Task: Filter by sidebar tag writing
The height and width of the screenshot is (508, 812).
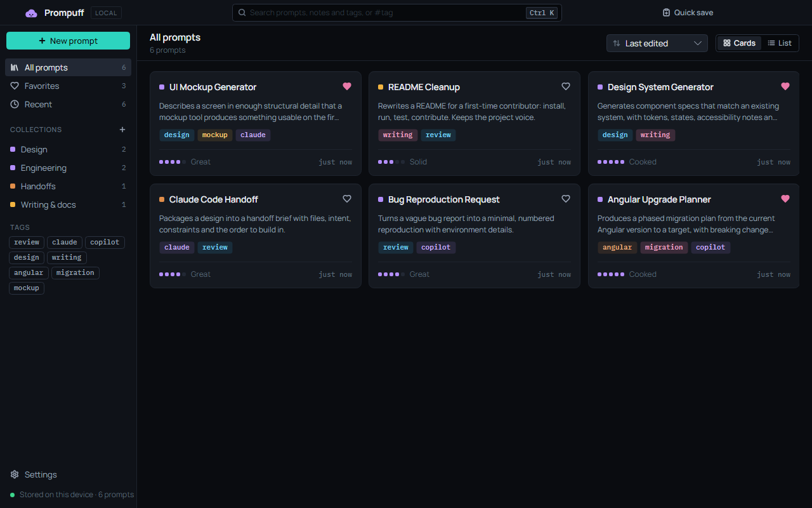Action: coord(67,258)
